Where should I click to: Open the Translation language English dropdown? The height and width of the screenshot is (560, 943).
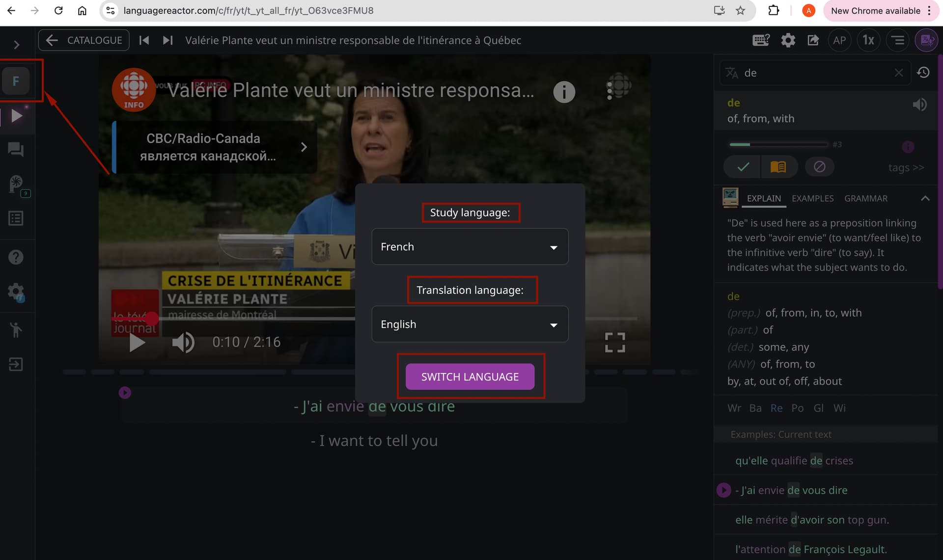pos(470,324)
